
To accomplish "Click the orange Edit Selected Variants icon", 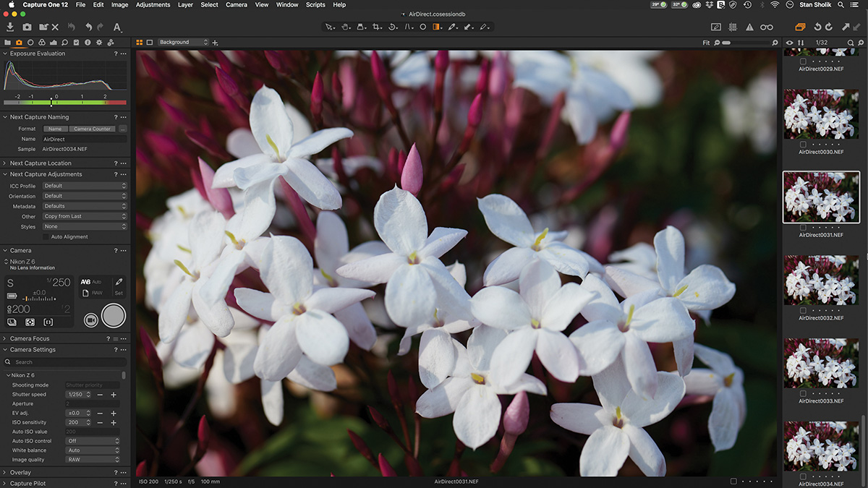I will 800,27.
